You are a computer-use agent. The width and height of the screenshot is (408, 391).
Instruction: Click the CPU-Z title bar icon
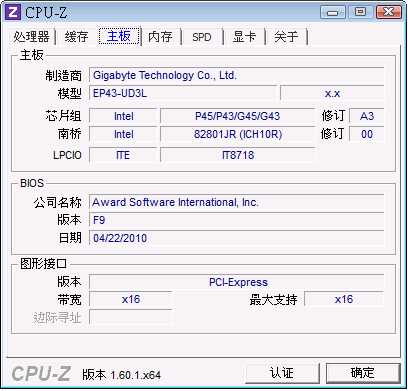coord(13,12)
